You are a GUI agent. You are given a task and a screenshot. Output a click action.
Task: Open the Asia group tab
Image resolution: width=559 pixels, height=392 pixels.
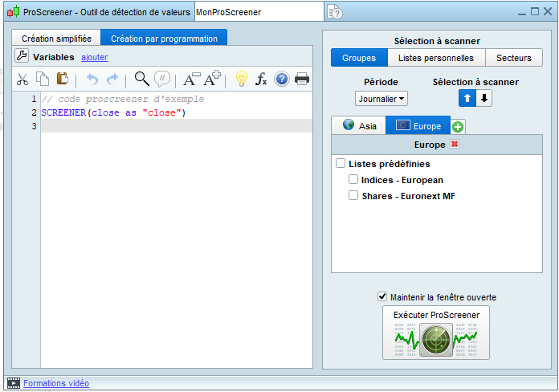click(x=359, y=125)
